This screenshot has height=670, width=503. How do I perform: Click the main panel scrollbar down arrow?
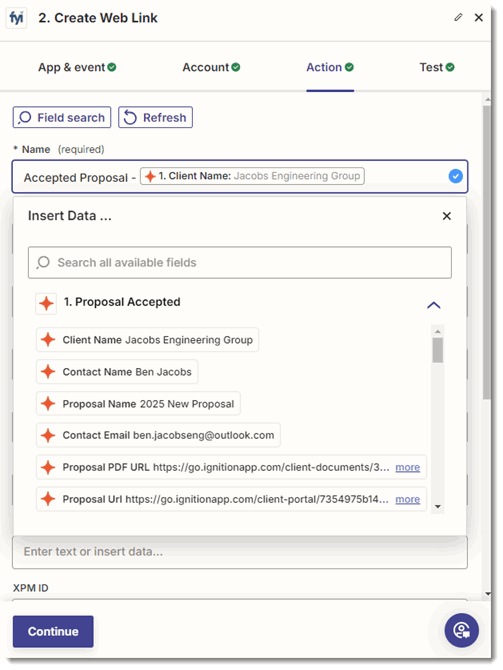tap(488, 594)
